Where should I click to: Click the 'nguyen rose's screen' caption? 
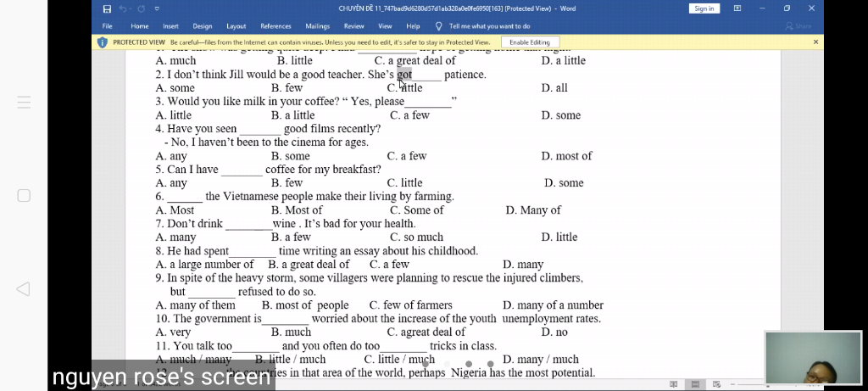[x=162, y=377]
